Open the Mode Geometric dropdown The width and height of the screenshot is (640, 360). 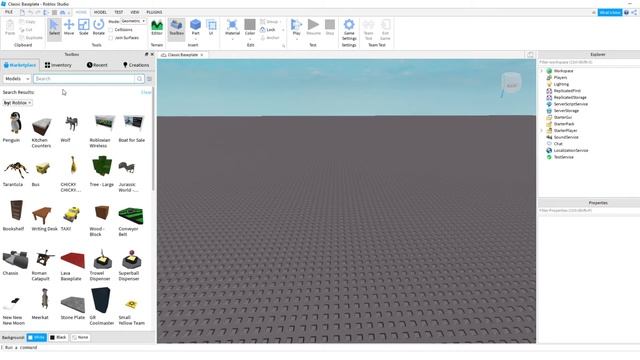coord(133,21)
